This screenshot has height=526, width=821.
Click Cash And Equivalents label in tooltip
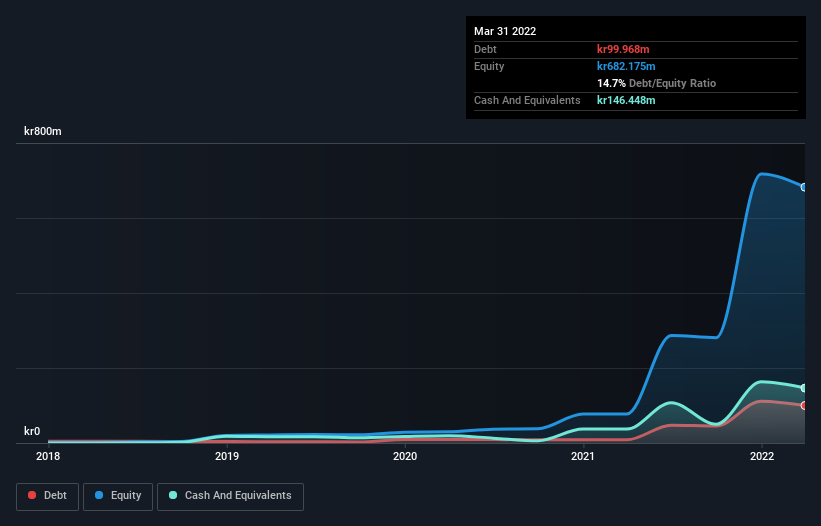point(527,100)
